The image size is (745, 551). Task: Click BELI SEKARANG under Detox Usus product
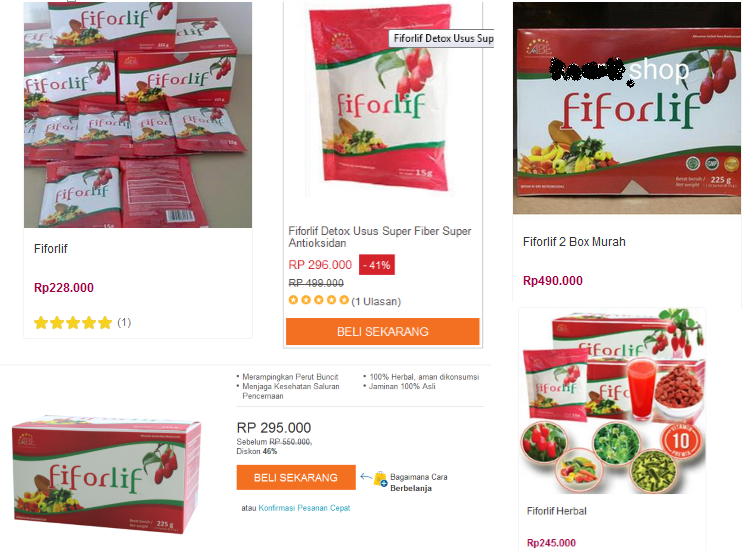(x=382, y=332)
